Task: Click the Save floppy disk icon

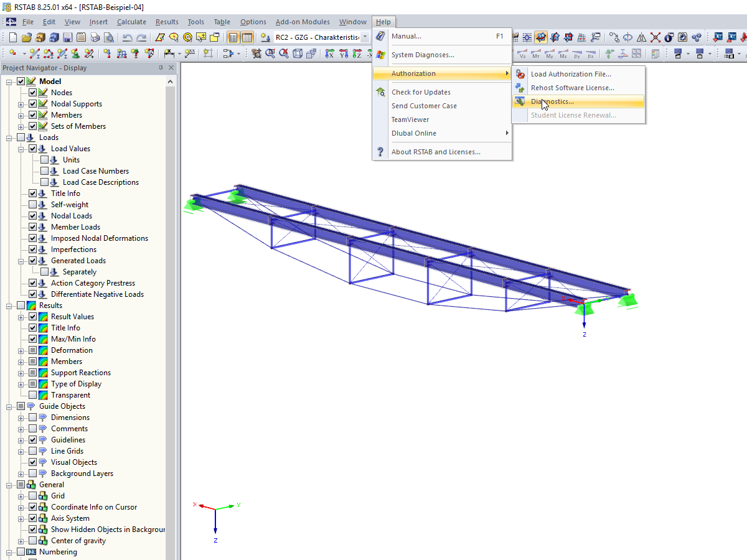Action: [67, 37]
